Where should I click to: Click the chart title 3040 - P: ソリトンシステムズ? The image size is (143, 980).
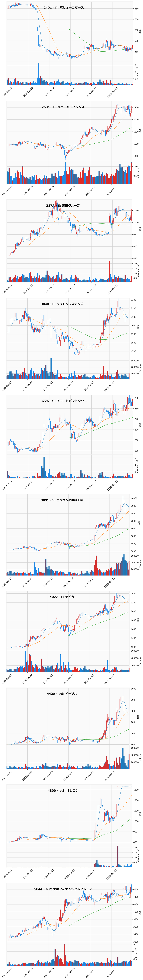(62, 304)
